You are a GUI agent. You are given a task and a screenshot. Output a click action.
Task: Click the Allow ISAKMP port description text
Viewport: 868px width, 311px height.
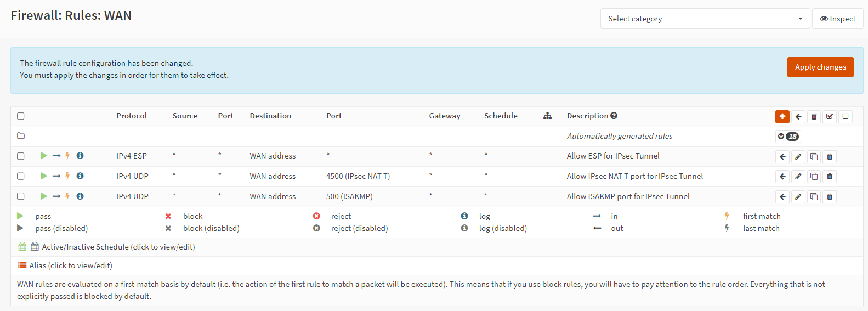pos(628,196)
